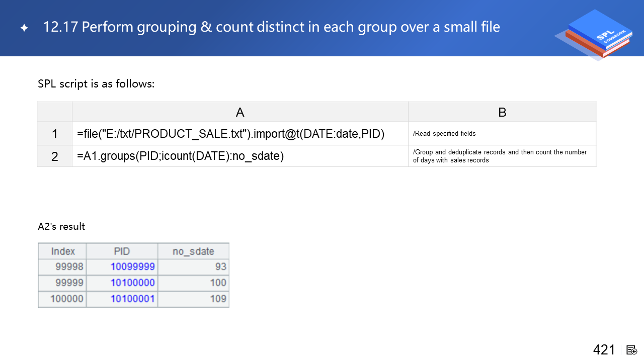The width and height of the screenshot is (644, 362).
Task: Select PID value 10100000
Action: click(x=132, y=283)
